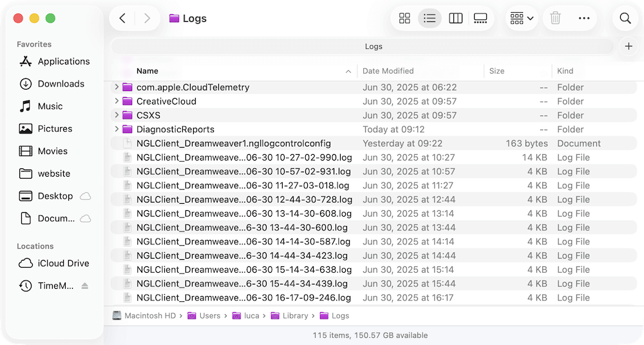Switch to gallery view

click(x=480, y=18)
